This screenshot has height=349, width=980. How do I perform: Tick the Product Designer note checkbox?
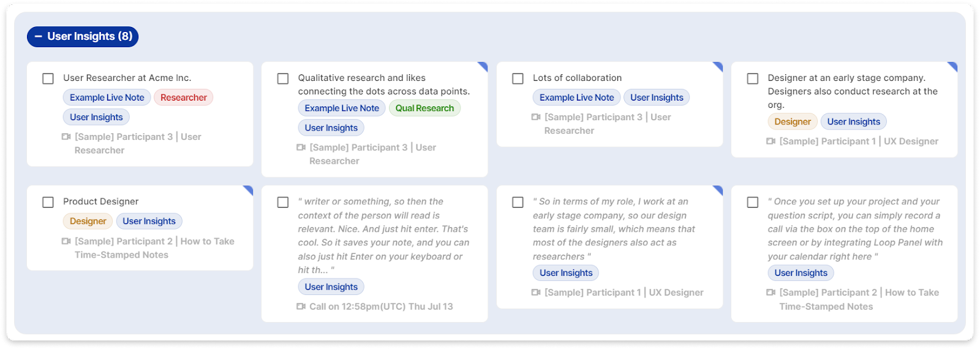point(48,202)
